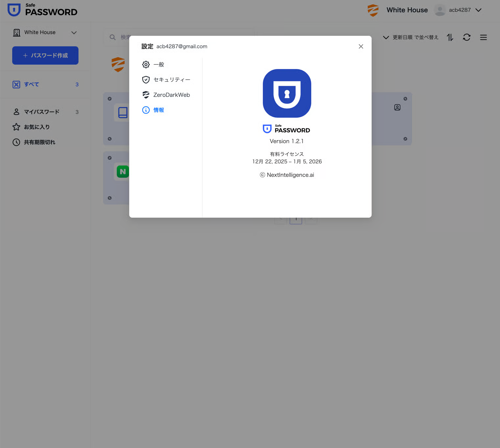Click the large blue shield app icon
This screenshot has height=448, width=500.
click(287, 93)
